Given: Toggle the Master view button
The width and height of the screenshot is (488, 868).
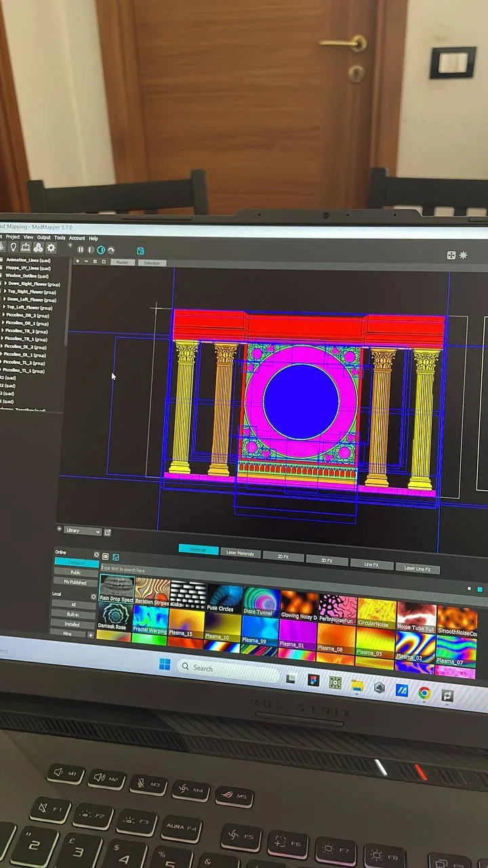Looking at the screenshot, I should tap(122, 262).
